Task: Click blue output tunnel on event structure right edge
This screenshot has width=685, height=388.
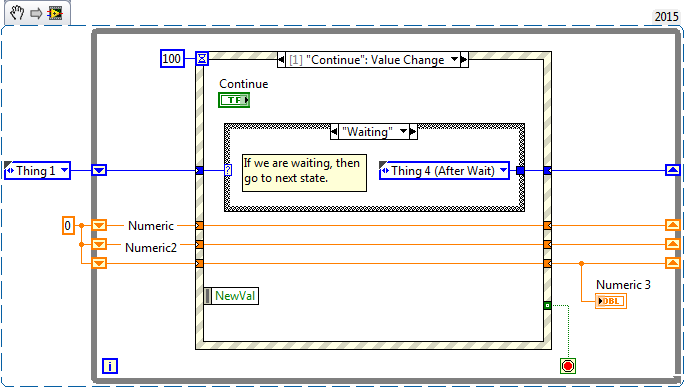Action: [547, 170]
